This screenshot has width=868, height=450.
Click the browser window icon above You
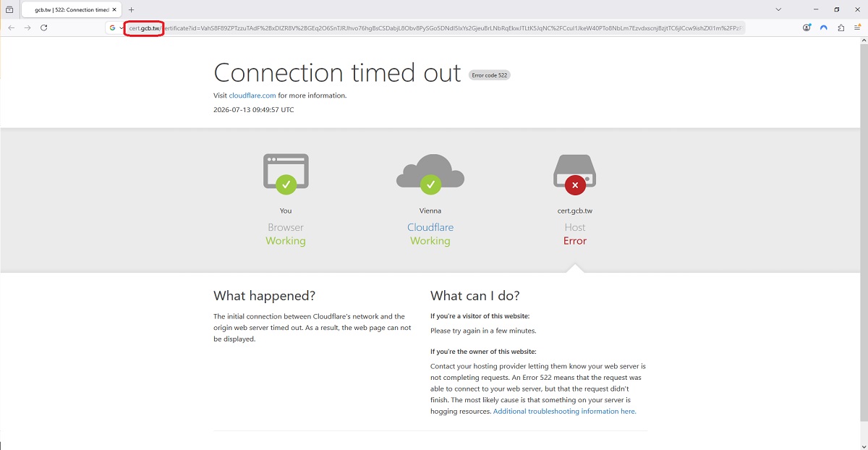pos(286,174)
